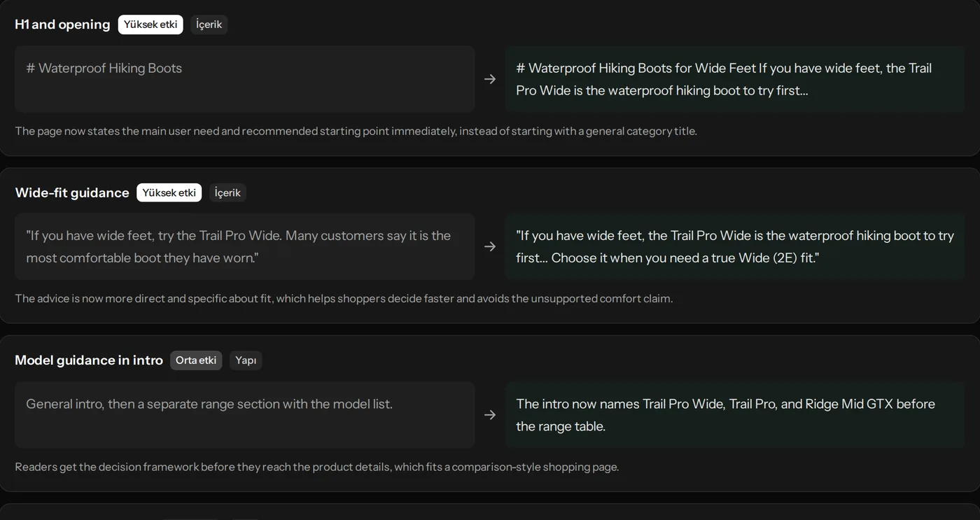980x520 pixels.
Task: Open the H1 and opening heading
Action: pos(62,24)
